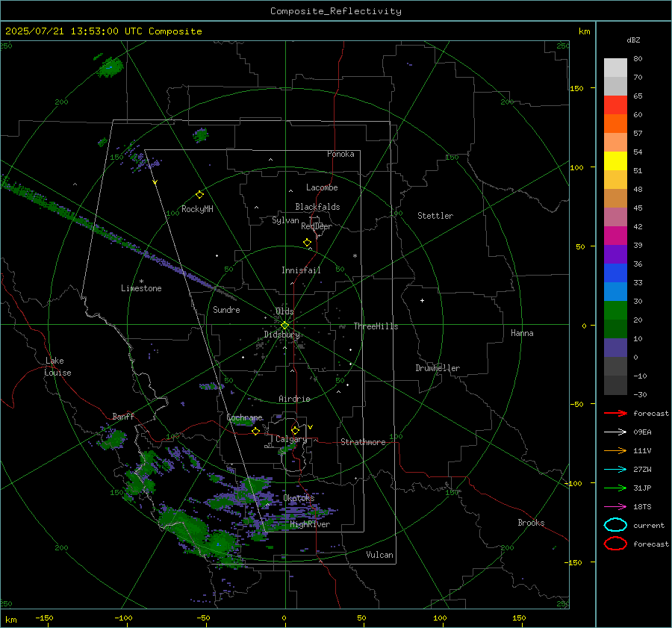
Task: Click the orange 111V arrow icon
Action: (x=615, y=450)
